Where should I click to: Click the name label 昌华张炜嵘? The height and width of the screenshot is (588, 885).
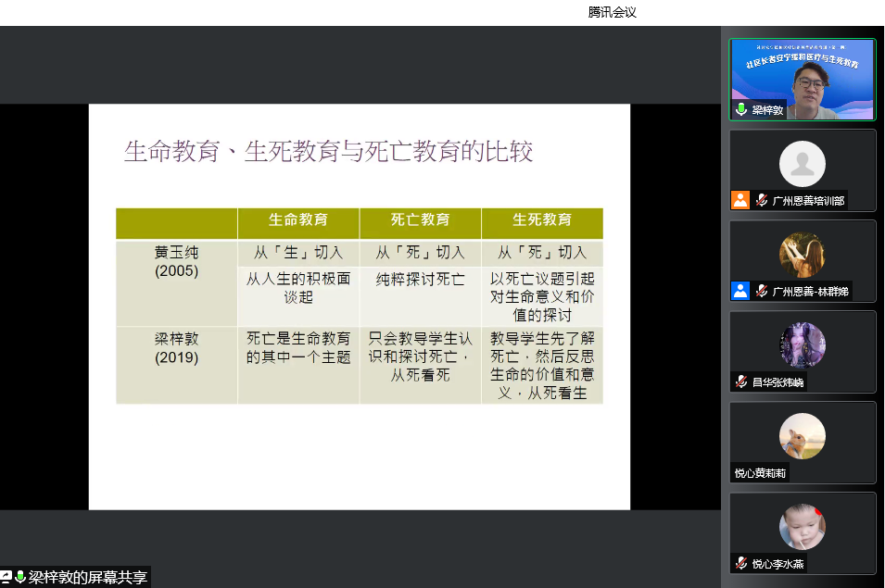(x=778, y=382)
